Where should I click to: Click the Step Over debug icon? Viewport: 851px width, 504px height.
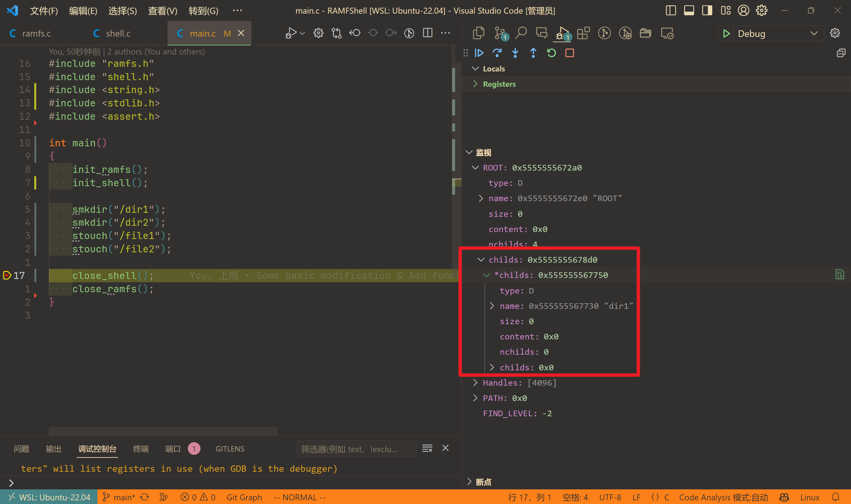(x=497, y=53)
